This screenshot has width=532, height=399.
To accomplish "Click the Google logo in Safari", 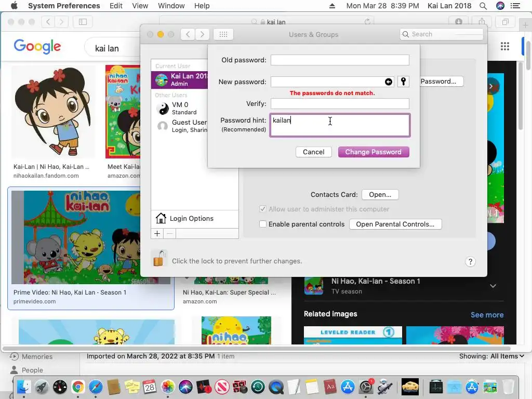I will pyautogui.click(x=37, y=46).
